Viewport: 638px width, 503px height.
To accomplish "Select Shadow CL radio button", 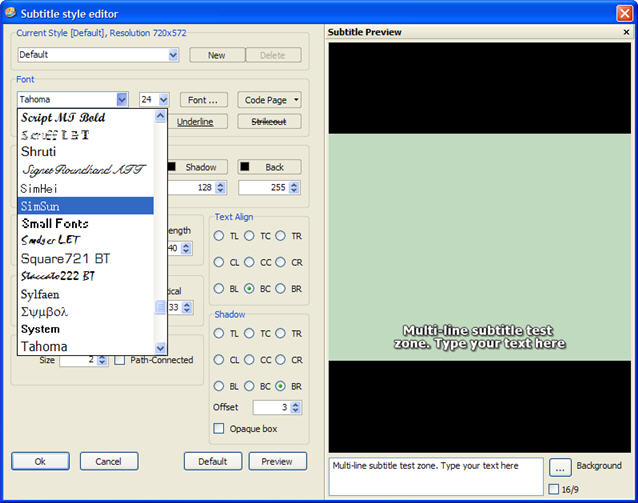I will [219, 360].
